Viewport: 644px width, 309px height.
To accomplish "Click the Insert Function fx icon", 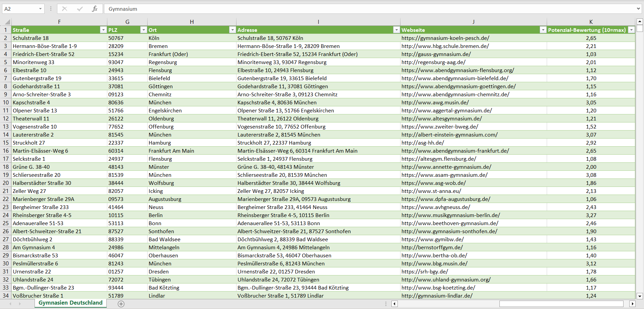I will 95,9.
